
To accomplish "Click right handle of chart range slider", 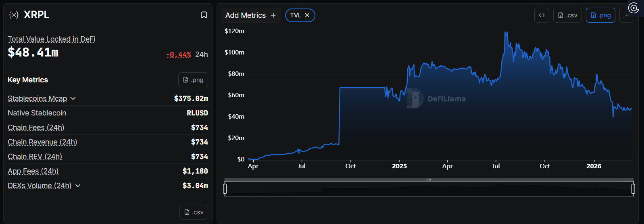I will pyautogui.click(x=633, y=188).
